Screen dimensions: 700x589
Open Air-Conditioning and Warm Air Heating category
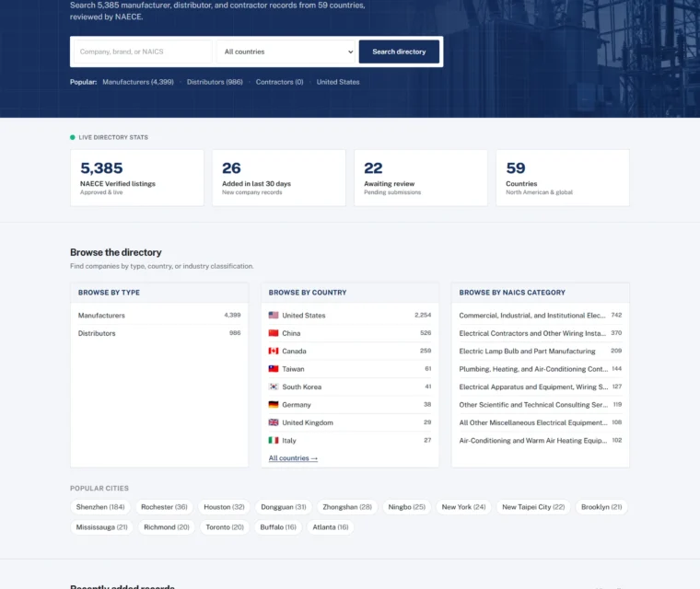point(541,440)
